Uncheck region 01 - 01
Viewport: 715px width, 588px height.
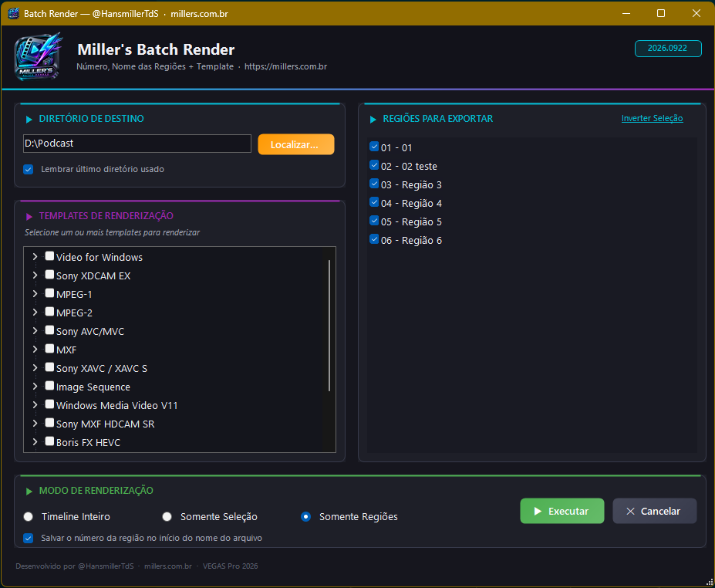(374, 147)
